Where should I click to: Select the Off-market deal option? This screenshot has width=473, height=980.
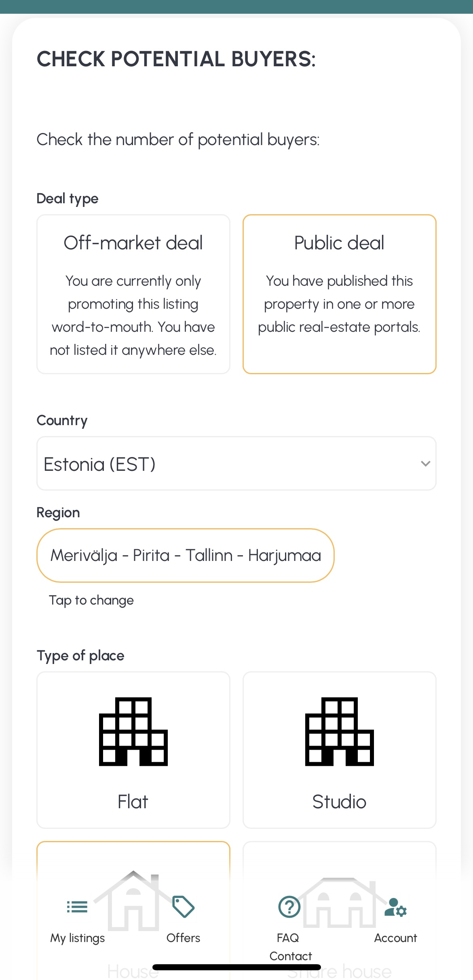tap(133, 294)
